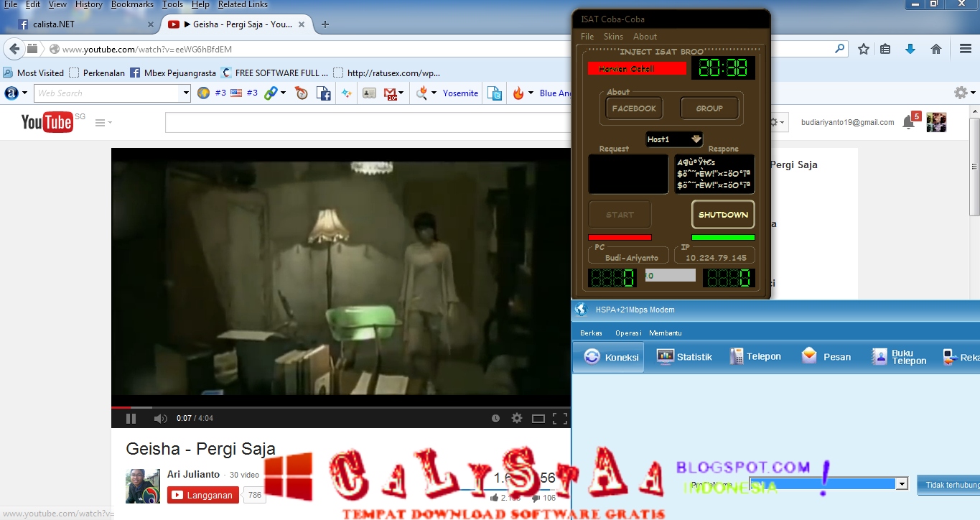The width and height of the screenshot is (980, 520).
Task: Open Skins menu in ISAT Coba-Coba
Action: 613,37
